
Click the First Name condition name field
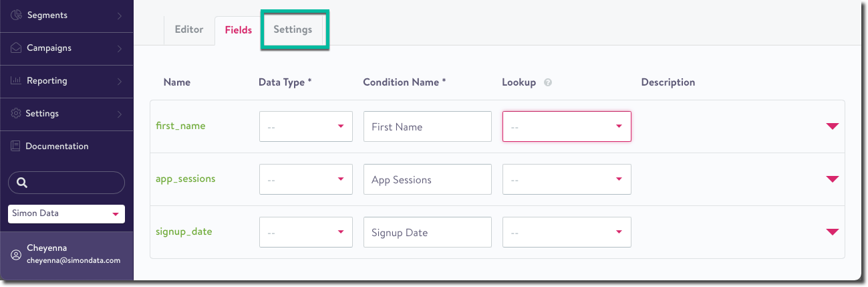[x=427, y=126]
